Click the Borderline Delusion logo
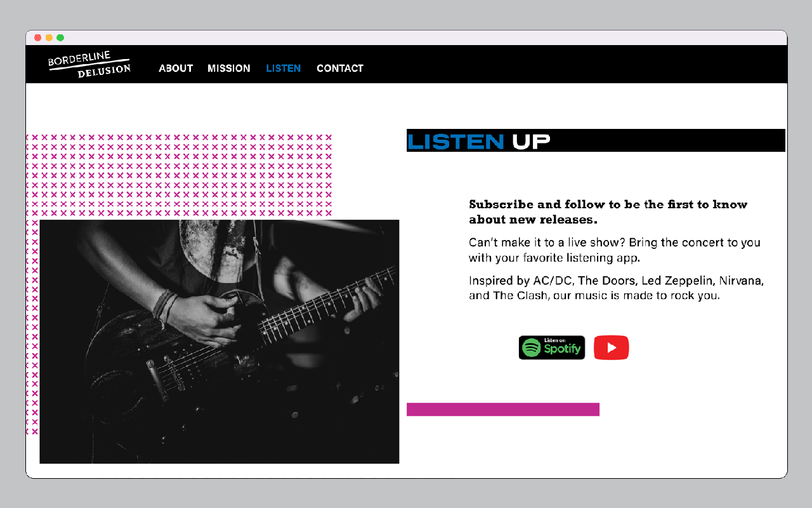The image size is (812, 508). click(x=89, y=65)
